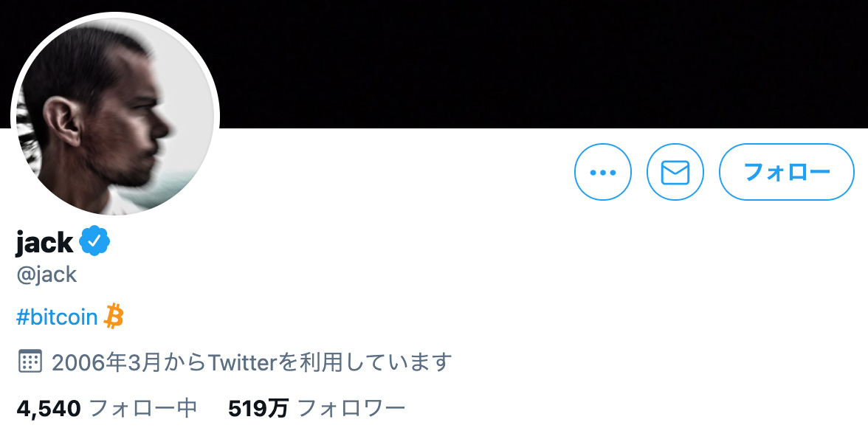Follow jack with the フォロー button
This screenshot has height=428, width=868.
coord(787,172)
